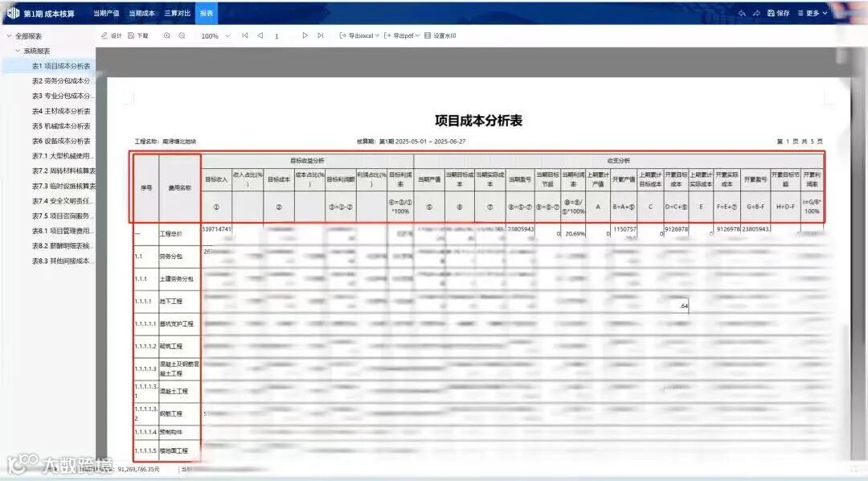The image size is (868, 481).
Task: Click the 保存 save button
Action: click(x=778, y=13)
